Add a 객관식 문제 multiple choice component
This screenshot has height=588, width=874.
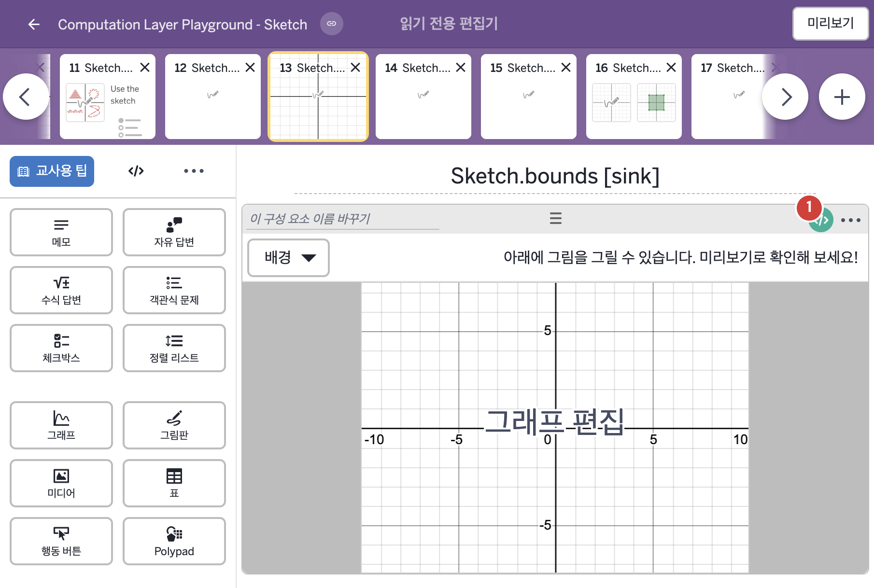[174, 290]
